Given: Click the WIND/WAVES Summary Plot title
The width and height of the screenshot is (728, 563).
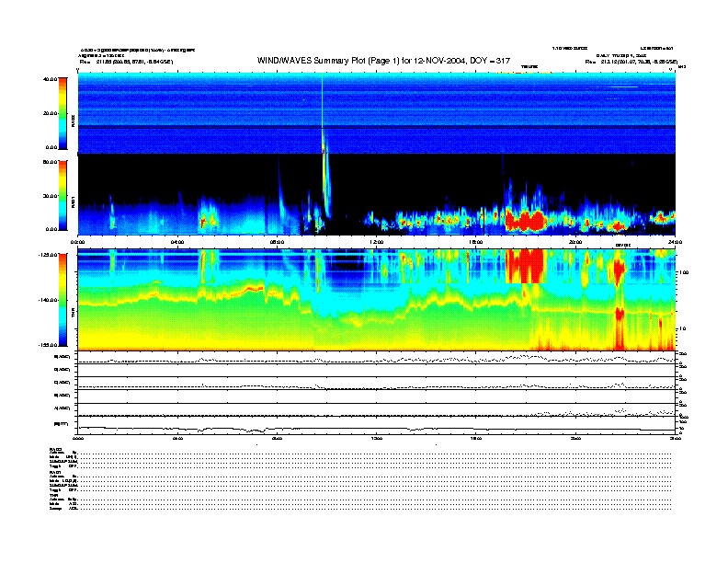Looking at the screenshot, I should [x=383, y=60].
